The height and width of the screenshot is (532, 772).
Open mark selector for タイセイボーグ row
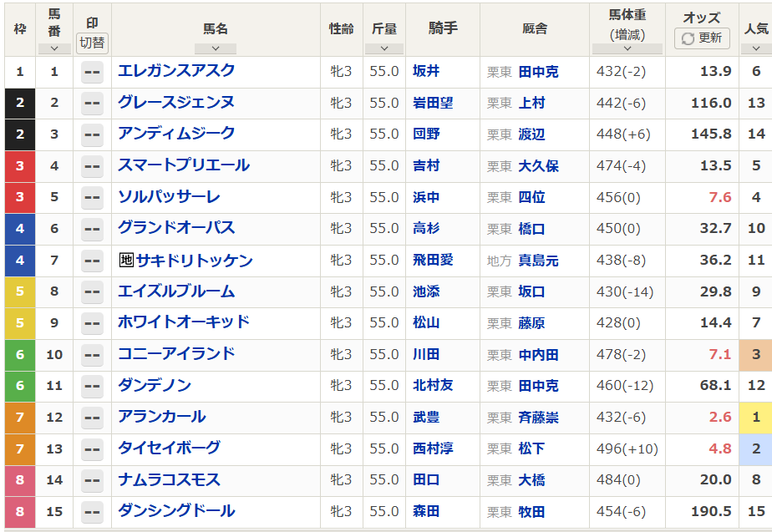[x=92, y=449]
